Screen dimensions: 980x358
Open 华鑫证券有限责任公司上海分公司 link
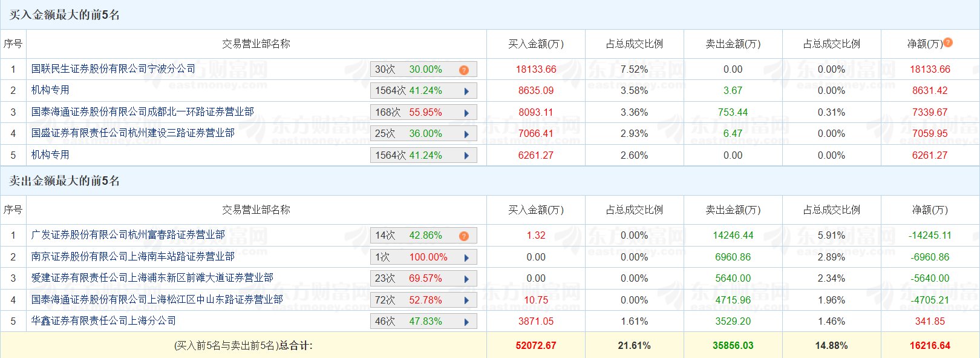pos(104,321)
